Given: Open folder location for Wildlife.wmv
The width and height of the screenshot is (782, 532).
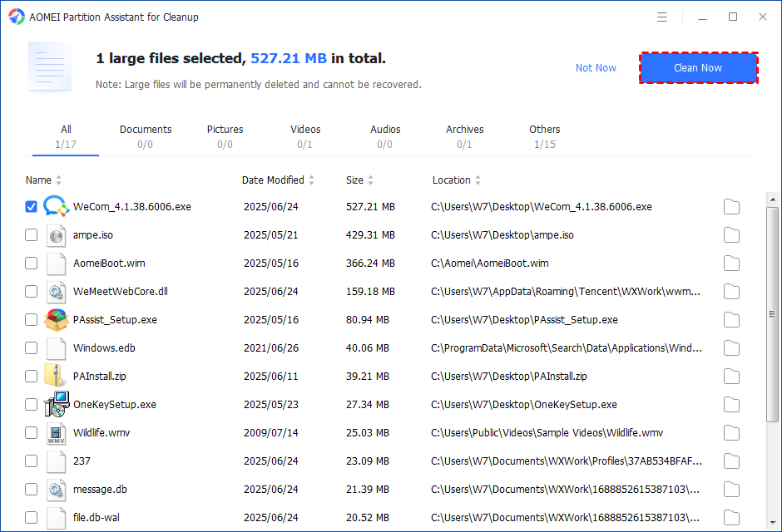Looking at the screenshot, I should tap(731, 433).
